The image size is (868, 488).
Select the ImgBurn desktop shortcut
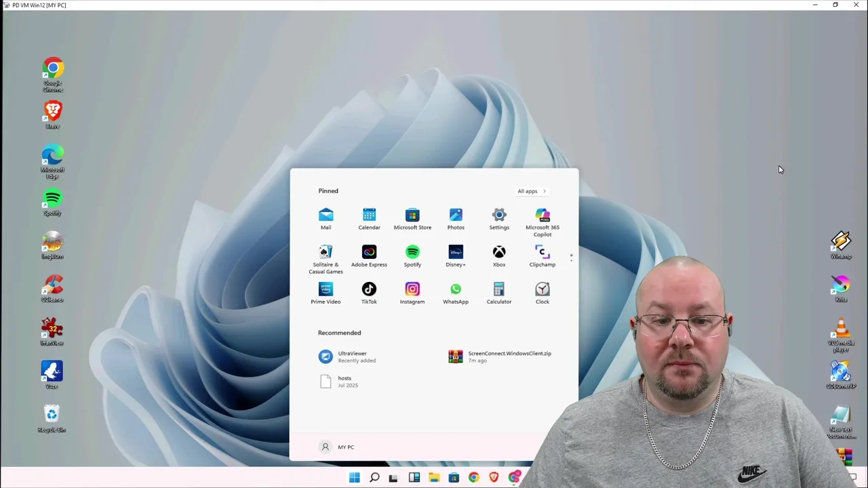tap(53, 245)
